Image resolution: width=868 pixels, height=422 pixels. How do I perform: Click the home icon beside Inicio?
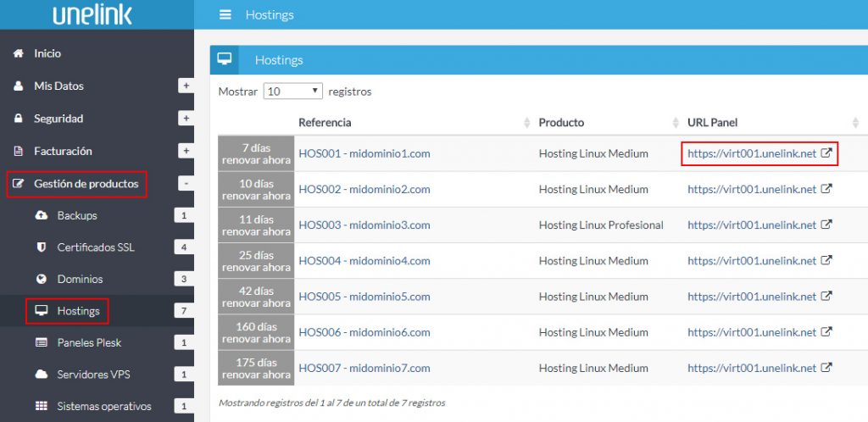click(19, 53)
